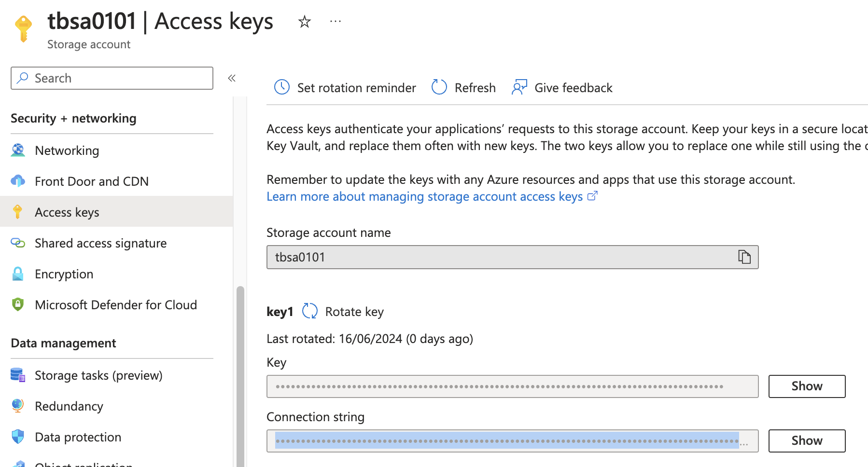Click the key1 Rotate key circular arrows icon
The width and height of the screenshot is (868, 467).
309,311
